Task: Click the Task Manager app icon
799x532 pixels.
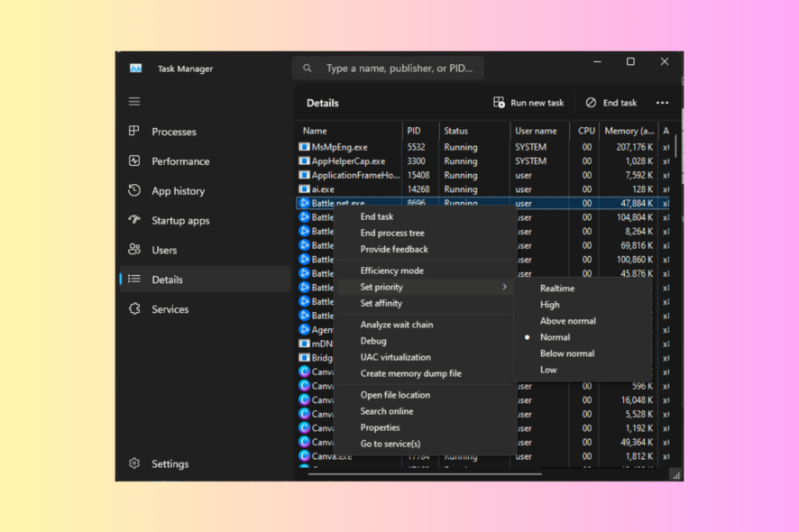Action: click(x=135, y=69)
